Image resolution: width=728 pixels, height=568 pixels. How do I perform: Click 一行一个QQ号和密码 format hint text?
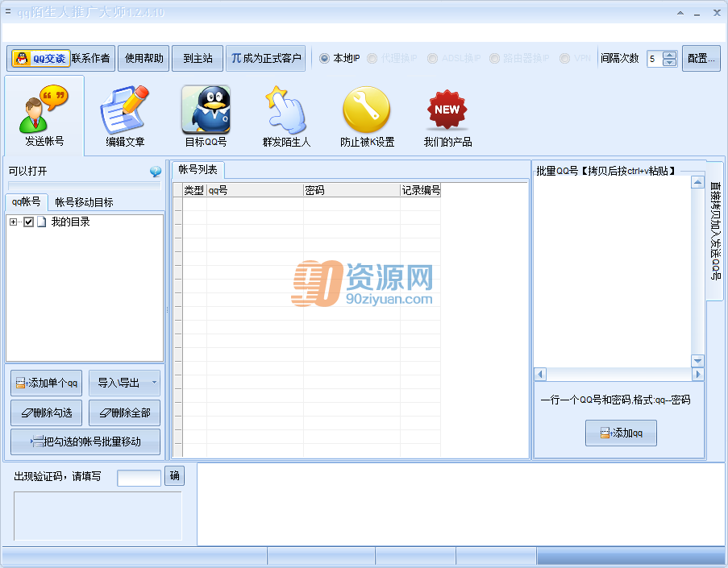pyautogui.click(x=615, y=400)
